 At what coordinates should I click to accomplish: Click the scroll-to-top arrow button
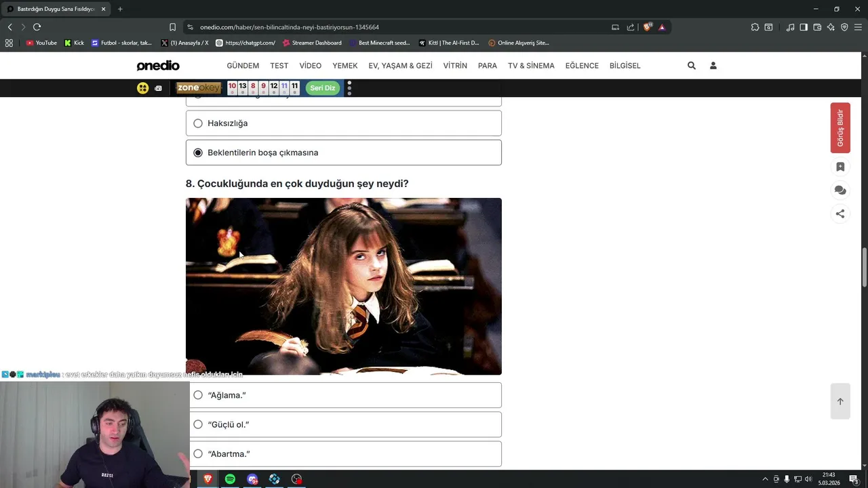tap(840, 401)
